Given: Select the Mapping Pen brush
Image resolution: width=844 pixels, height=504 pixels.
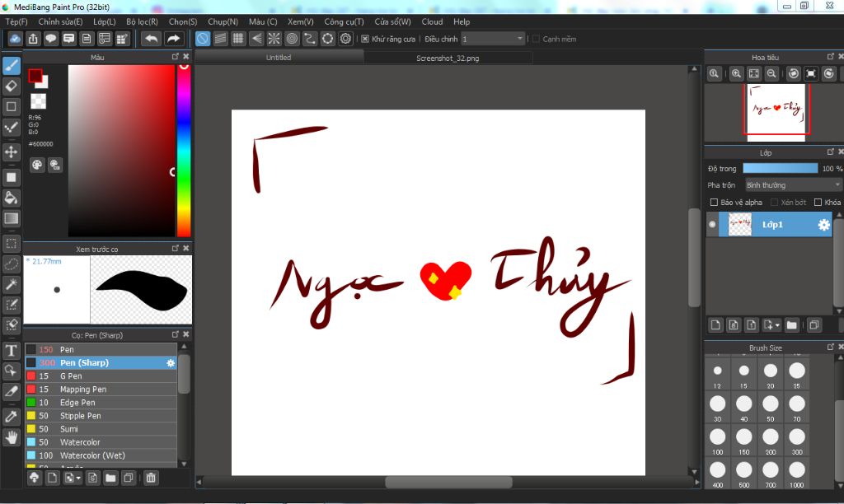Looking at the screenshot, I should [x=101, y=390].
